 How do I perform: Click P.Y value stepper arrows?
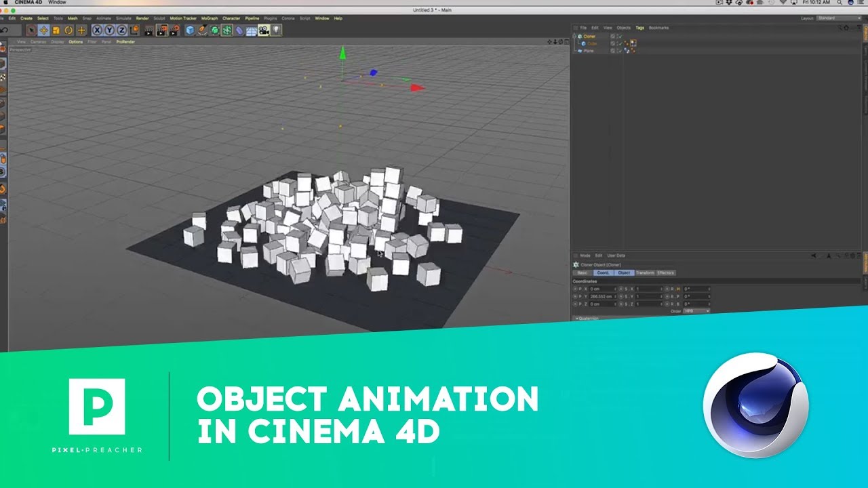(615, 297)
